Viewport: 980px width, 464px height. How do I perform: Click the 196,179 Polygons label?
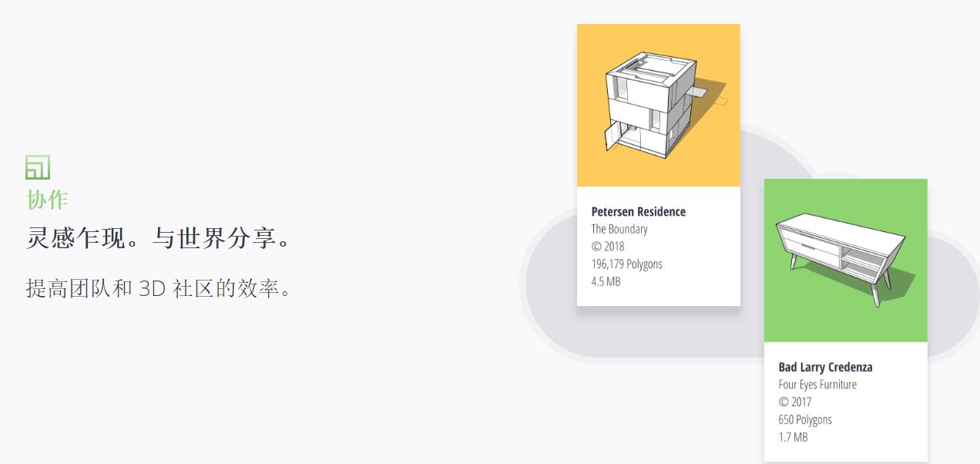click(x=626, y=264)
